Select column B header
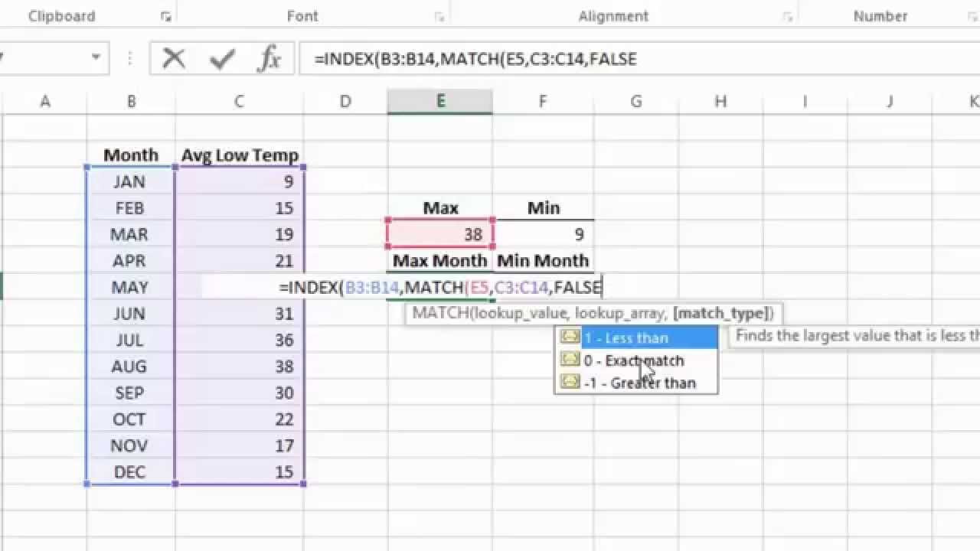 (132, 101)
